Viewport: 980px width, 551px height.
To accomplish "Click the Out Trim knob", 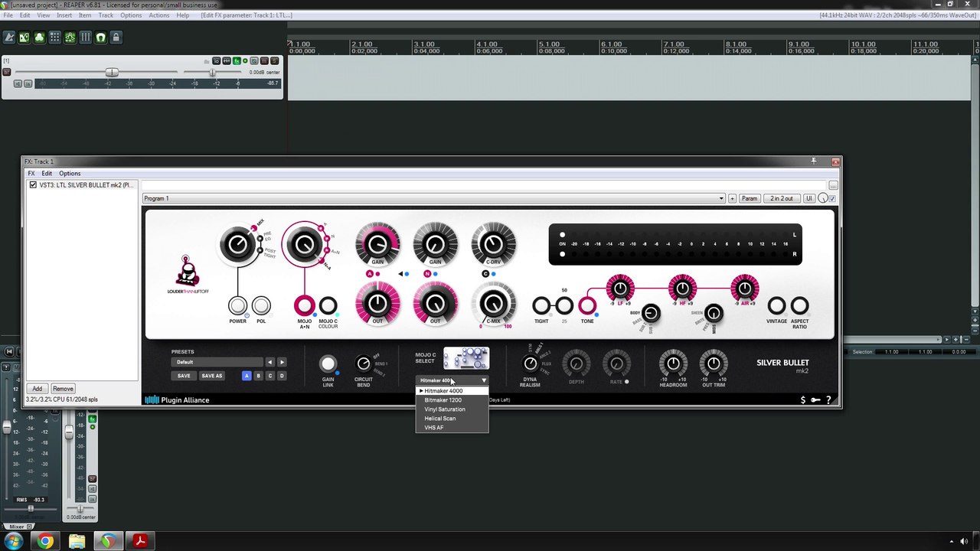I will point(713,364).
